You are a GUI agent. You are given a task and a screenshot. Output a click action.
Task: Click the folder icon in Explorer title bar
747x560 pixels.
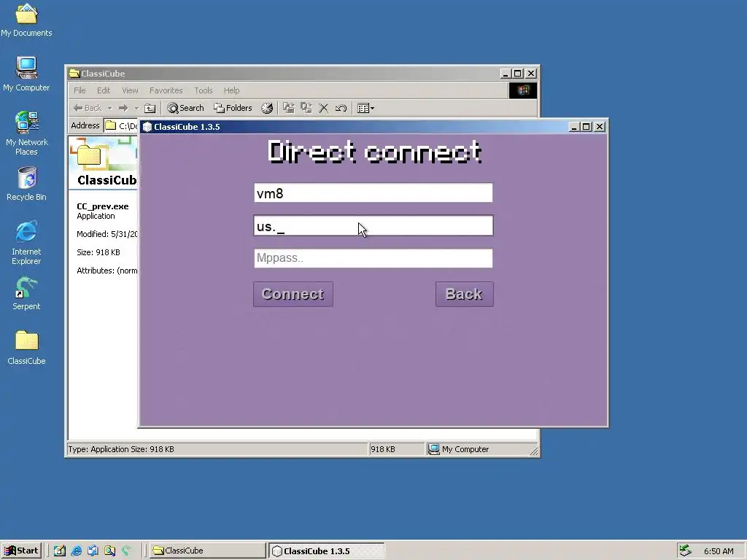pyautogui.click(x=74, y=74)
